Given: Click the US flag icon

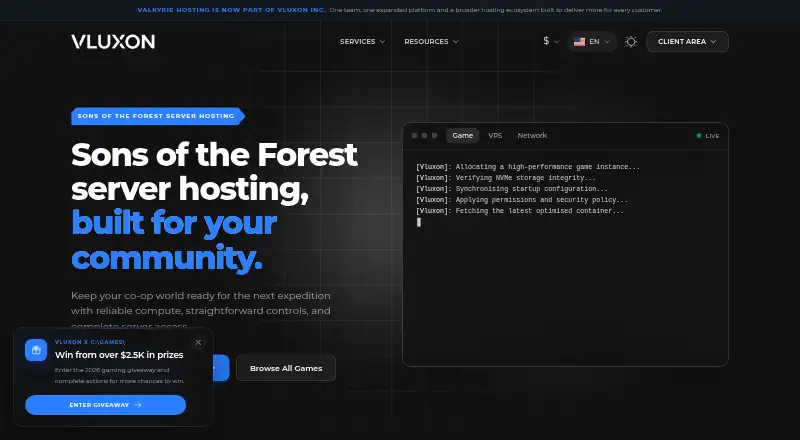Looking at the screenshot, I should click(x=579, y=41).
